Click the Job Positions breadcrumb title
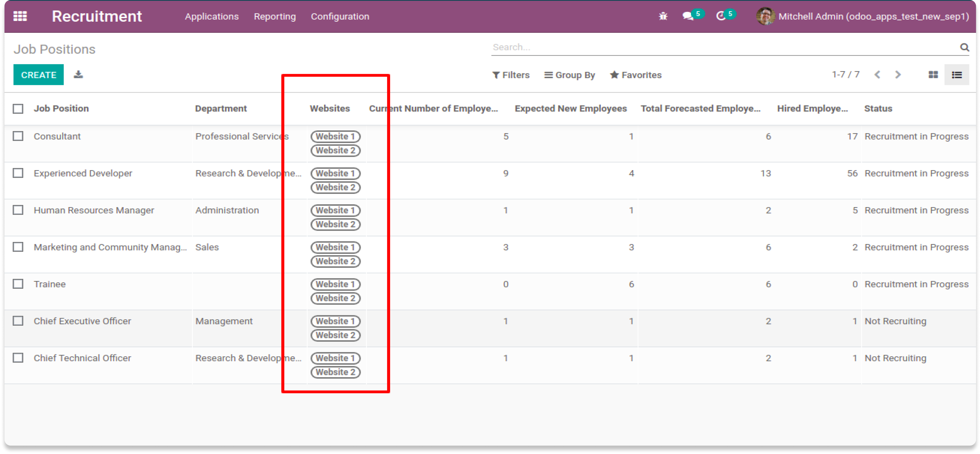Screen dimensions: 980x454 54,49
